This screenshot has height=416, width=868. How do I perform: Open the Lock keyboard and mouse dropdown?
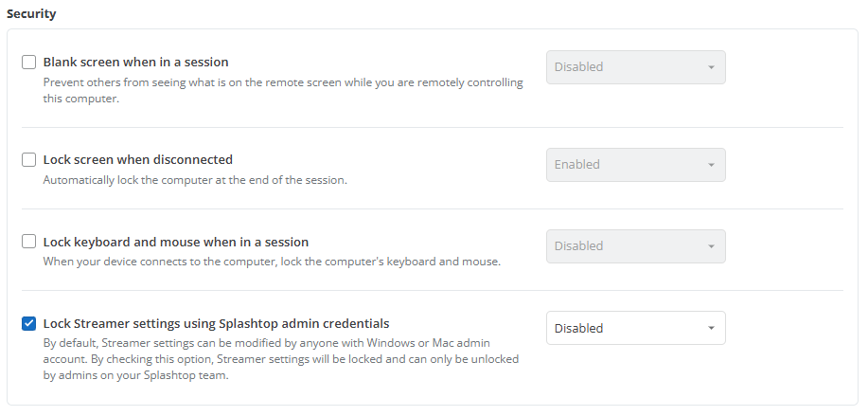tap(635, 246)
